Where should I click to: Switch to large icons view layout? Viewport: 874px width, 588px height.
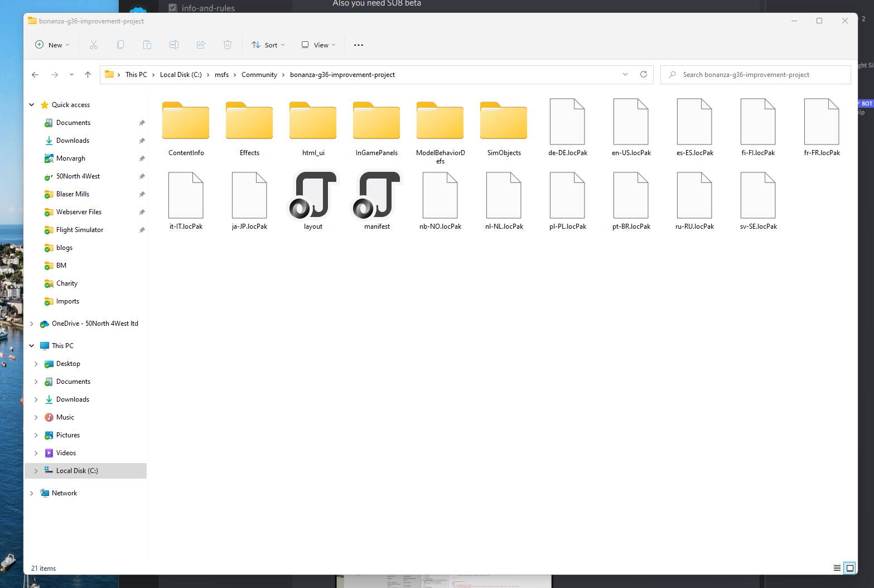click(x=849, y=568)
